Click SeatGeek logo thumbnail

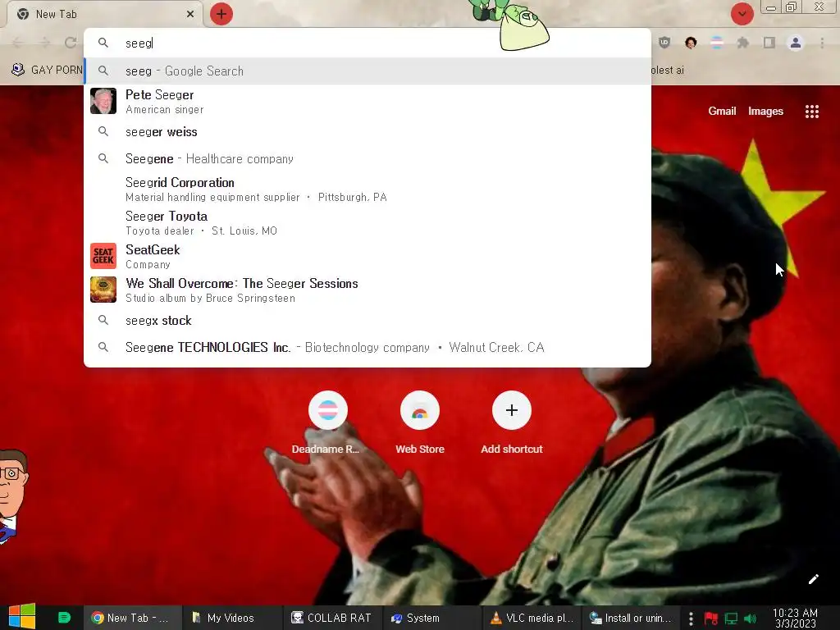103,256
